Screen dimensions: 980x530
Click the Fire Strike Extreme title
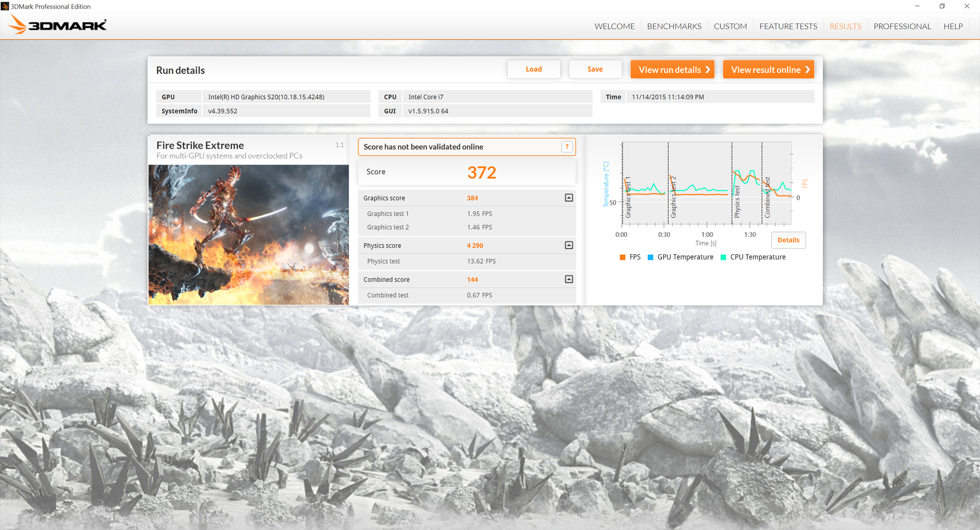(x=200, y=146)
